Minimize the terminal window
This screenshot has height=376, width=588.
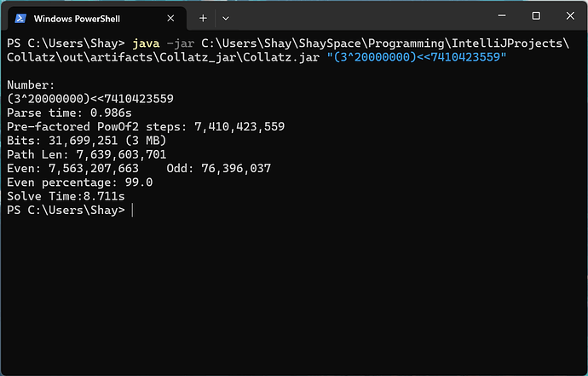pyautogui.click(x=494, y=16)
